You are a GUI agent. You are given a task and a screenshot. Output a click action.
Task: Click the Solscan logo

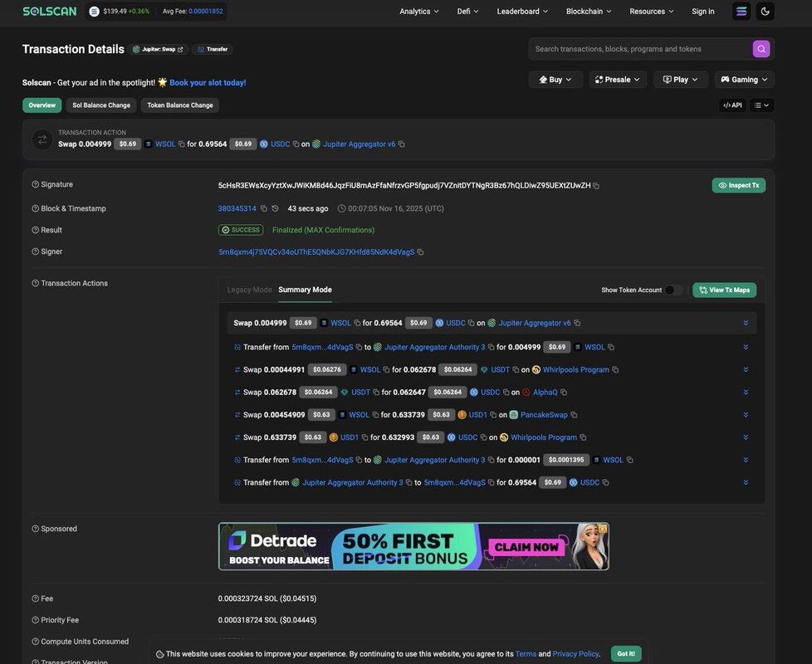50,12
